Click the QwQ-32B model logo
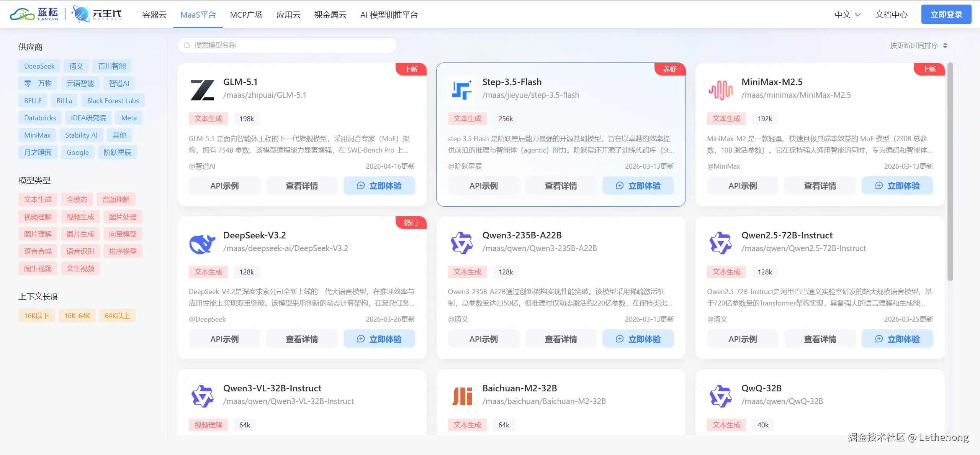This screenshot has width=980, height=455. pyautogui.click(x=720, y=396)
